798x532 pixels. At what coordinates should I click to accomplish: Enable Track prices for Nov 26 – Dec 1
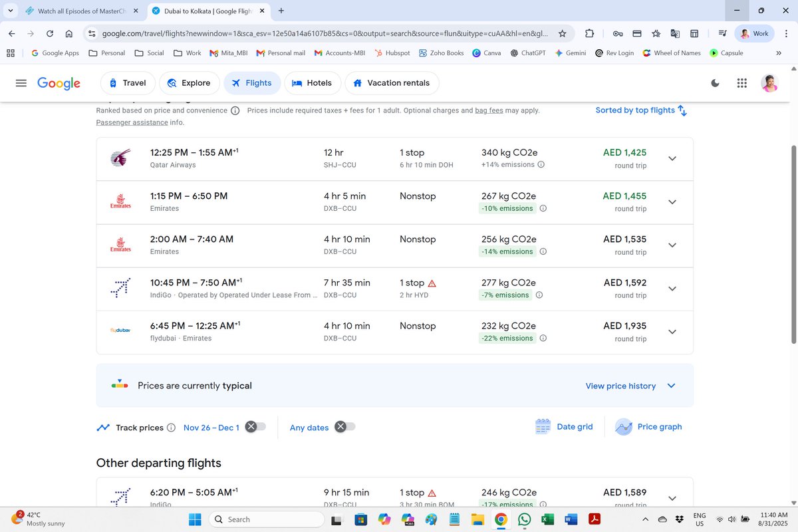click(x=255, y=427)
